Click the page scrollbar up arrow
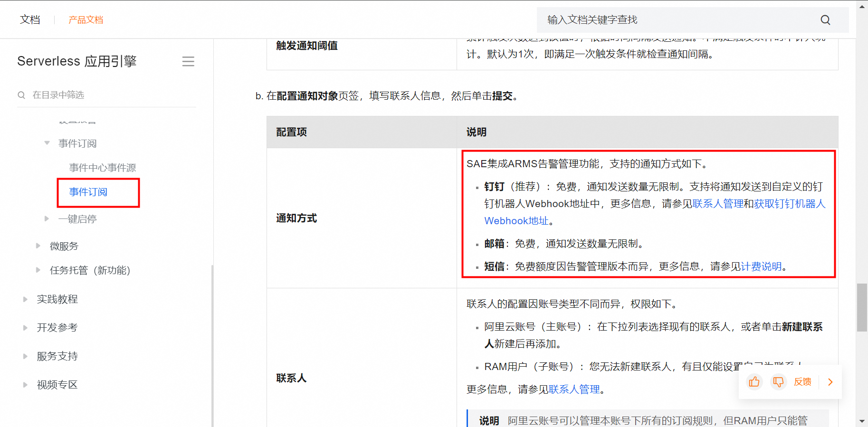The height and width of the screenshot is (427, 868). click(862, 6)
